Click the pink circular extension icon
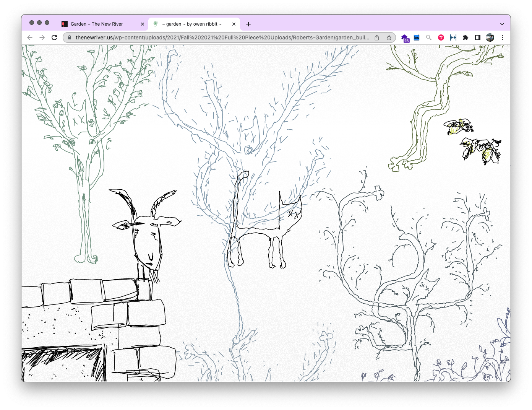Viewport: 532px width, 410px height. pyautogui.click(x=441, y=37)
